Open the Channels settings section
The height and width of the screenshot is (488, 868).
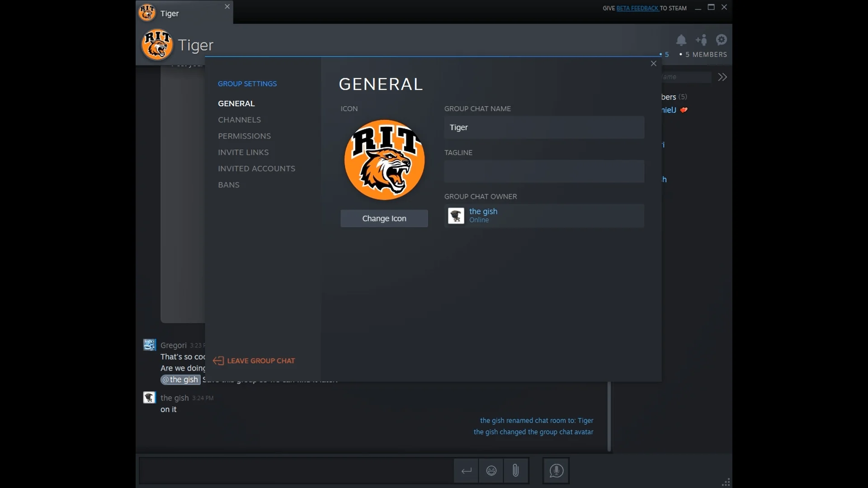(239, 120)
